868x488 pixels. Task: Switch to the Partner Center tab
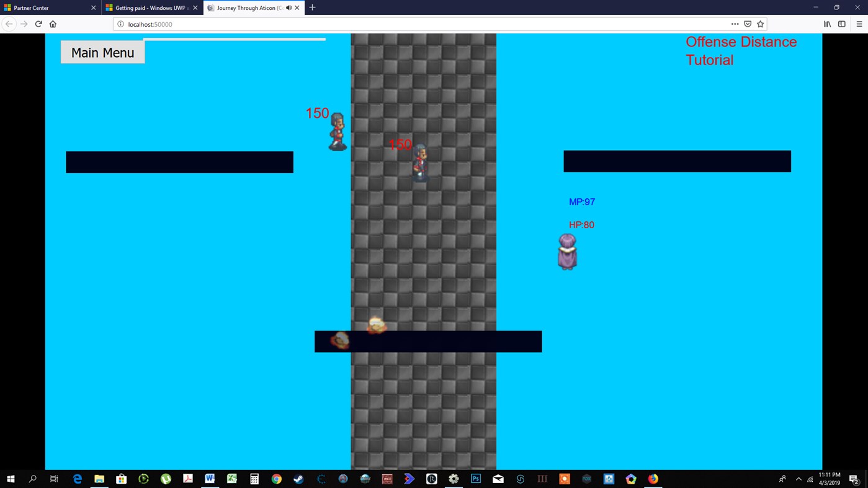pos(37,7)
